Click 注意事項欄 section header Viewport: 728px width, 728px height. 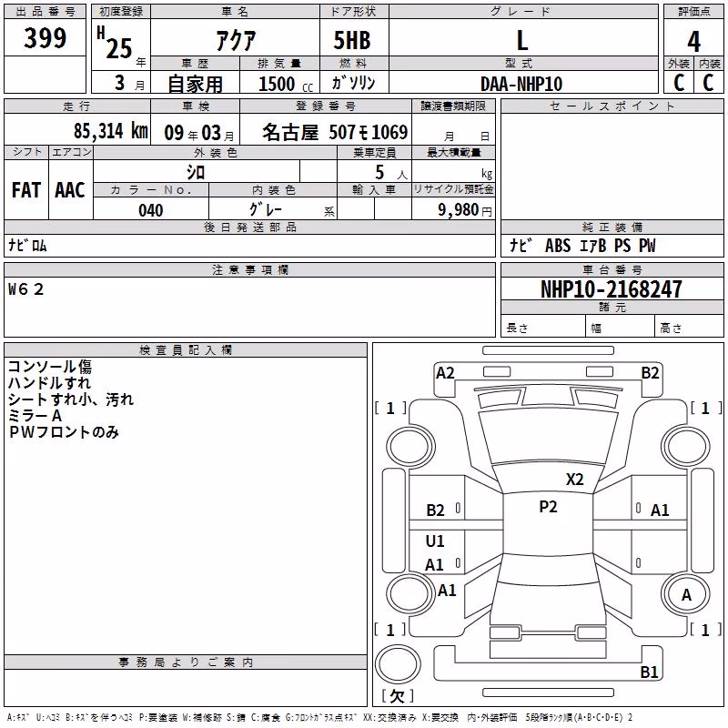249,269
